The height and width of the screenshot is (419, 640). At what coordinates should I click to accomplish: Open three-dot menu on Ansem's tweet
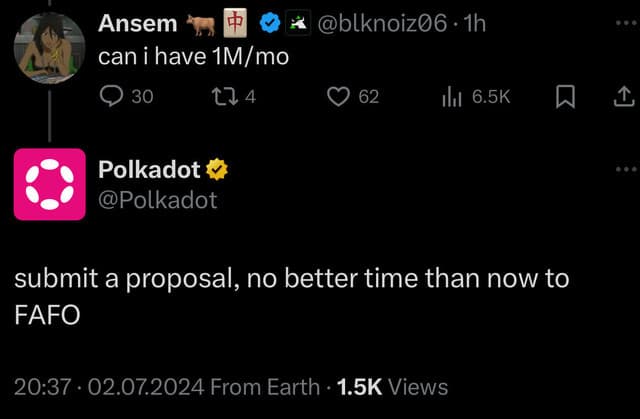(626, 23)
